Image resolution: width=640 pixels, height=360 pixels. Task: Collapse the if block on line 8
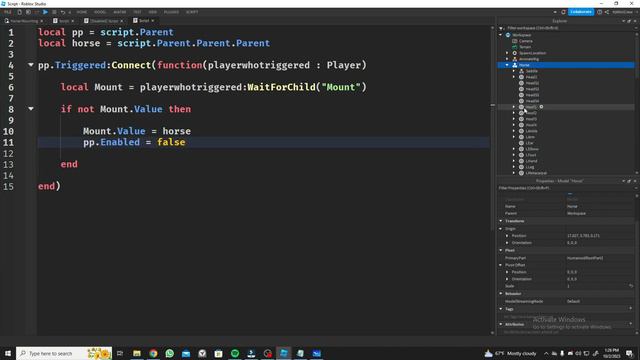point(31,109)
